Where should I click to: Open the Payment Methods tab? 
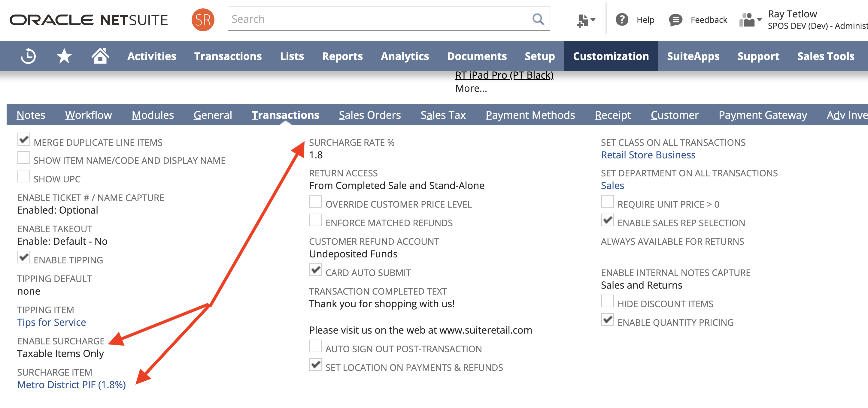click(530, 115)
